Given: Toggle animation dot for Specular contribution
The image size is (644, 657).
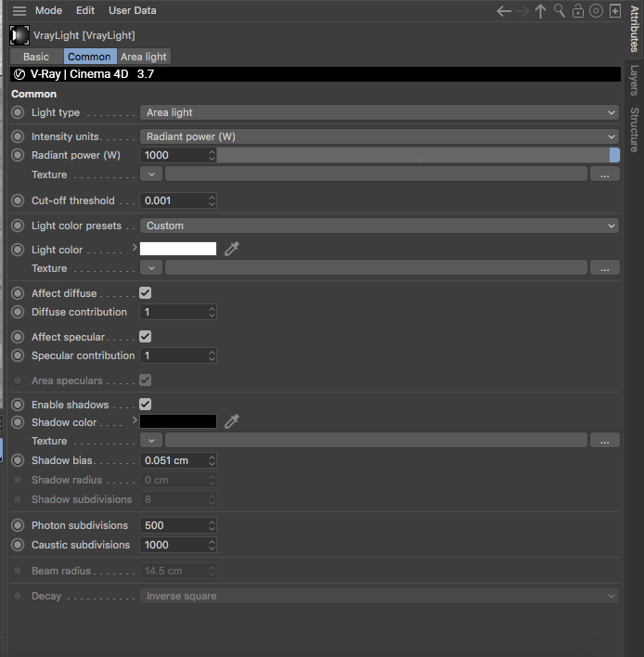Looking at the screenshot, I should point(18,355).
